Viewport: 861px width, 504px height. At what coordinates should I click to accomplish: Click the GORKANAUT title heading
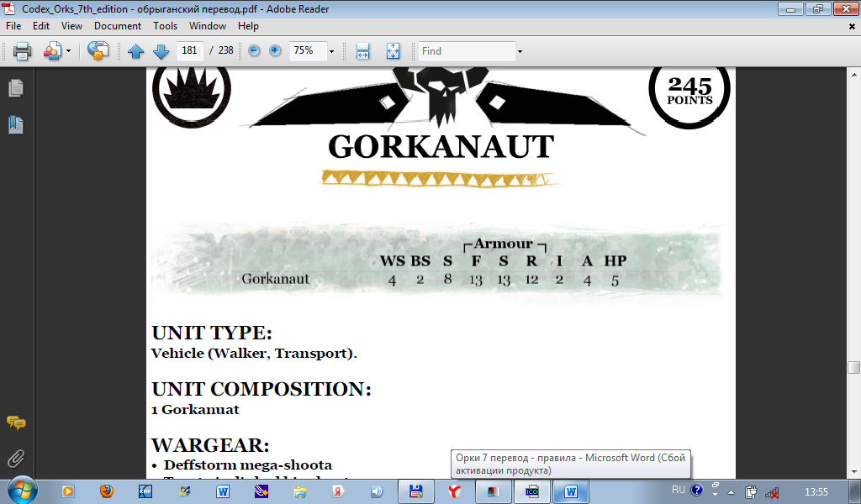[441, 147]
